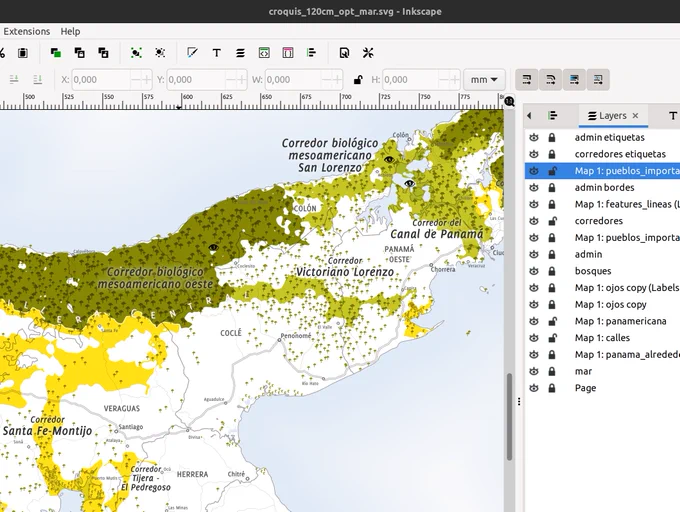Open the Extensions menu
680x512 pixels.
click(x=26, y=31)
